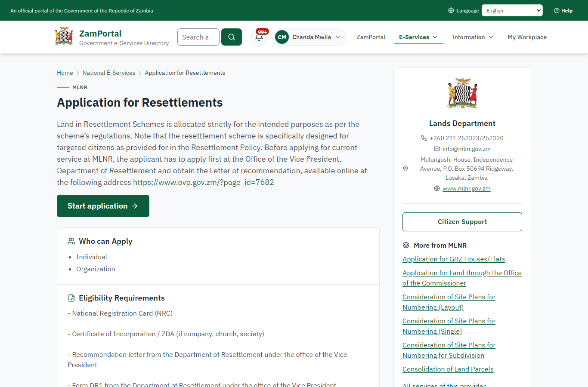The width and height of the screenshot is (588, 387).
Task: Select the phone number +260 211 252323/252320
Action: [x=467, y=138]
